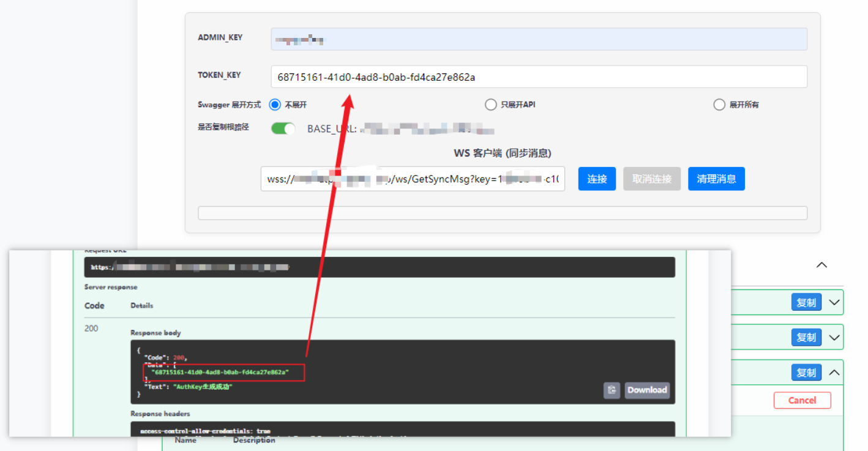Viewport: 868px width, 451px height.
Task: Click the Download button in Response body
Action: point(646,390)
